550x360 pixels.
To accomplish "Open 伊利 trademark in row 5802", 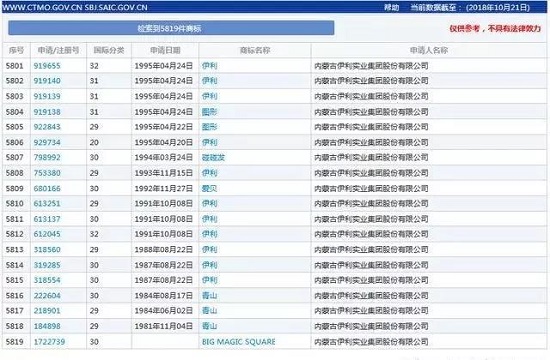I will (209, 81).
